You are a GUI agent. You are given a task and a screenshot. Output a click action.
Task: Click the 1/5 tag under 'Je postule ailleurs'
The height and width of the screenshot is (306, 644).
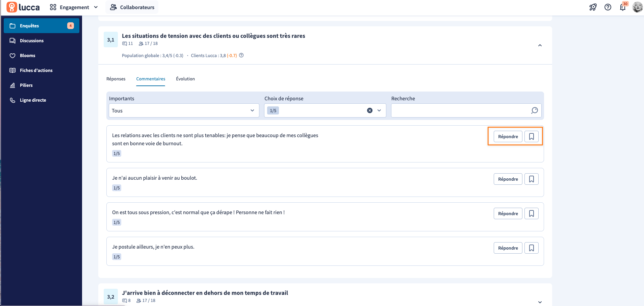click(x=117, y=257)
